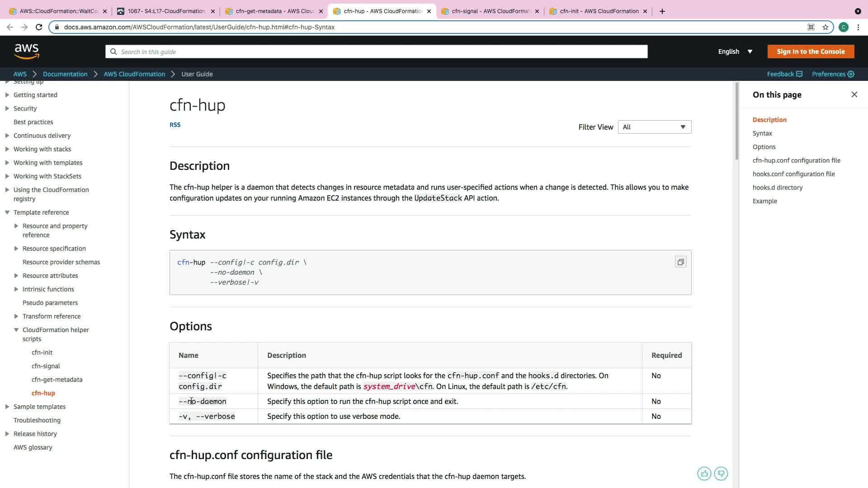Open cfn-get-metadata in the sidebar
The width and height of the screenshot is (868, 488).
click(57, 380)
